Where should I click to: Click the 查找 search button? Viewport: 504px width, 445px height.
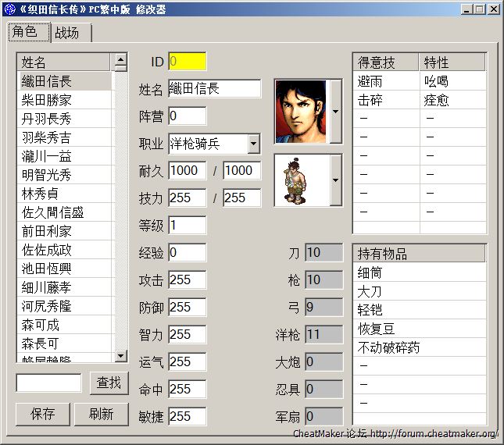tap(109, 383)
